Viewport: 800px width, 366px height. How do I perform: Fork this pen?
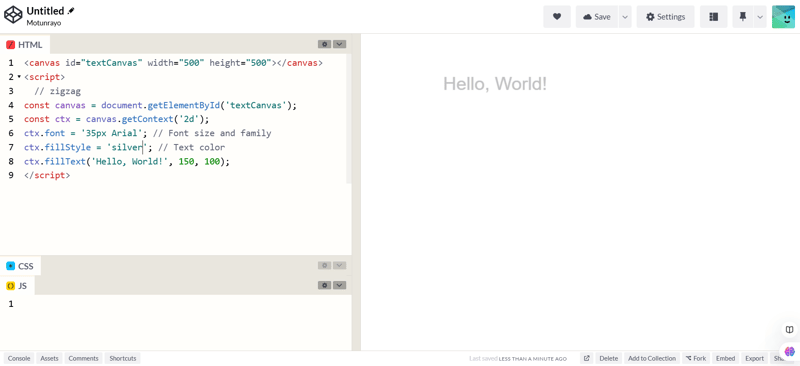click(696, 358)
